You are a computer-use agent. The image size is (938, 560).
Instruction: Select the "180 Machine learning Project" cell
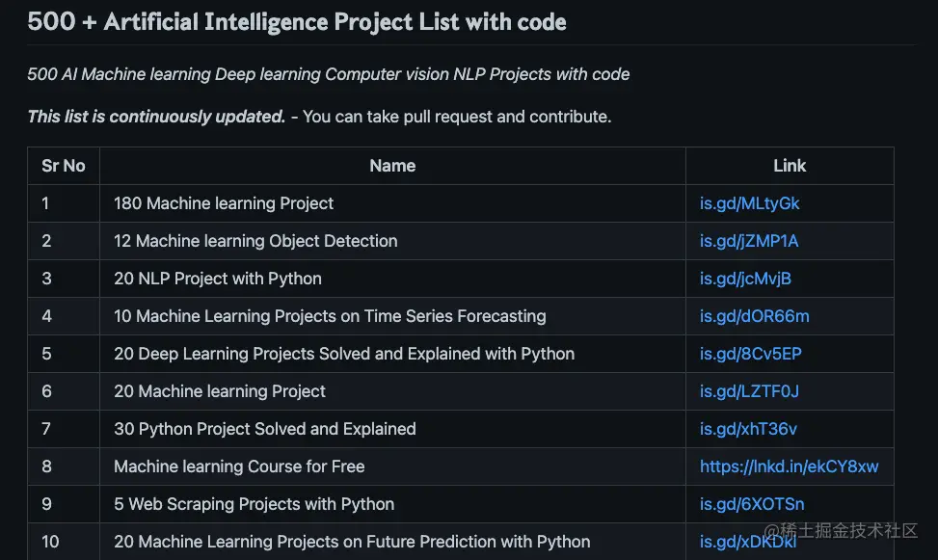224,203
